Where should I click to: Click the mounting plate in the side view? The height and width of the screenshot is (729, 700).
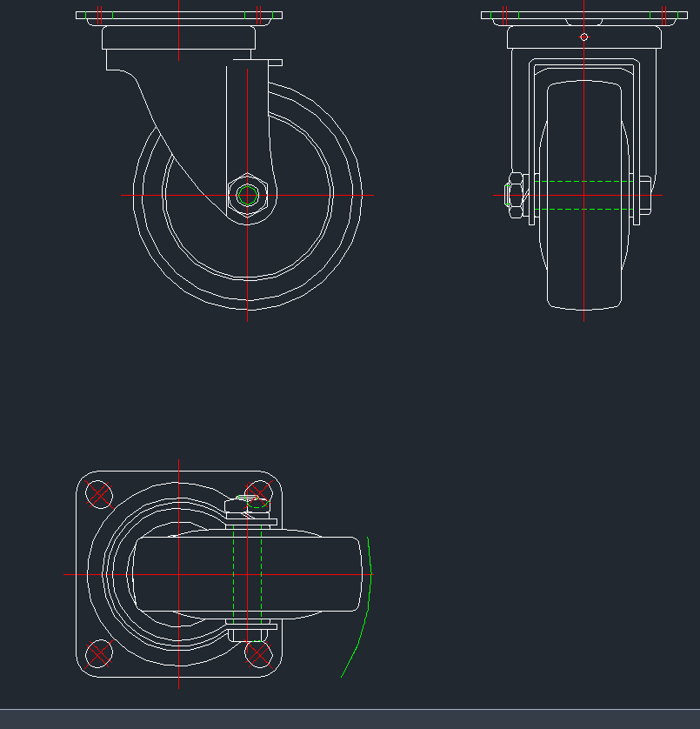click(179, 15)
